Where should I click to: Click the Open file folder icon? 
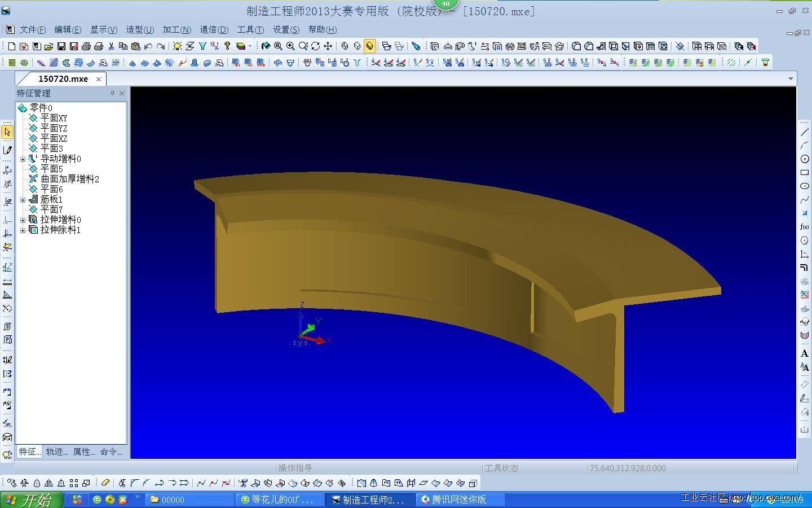[48, 46]
